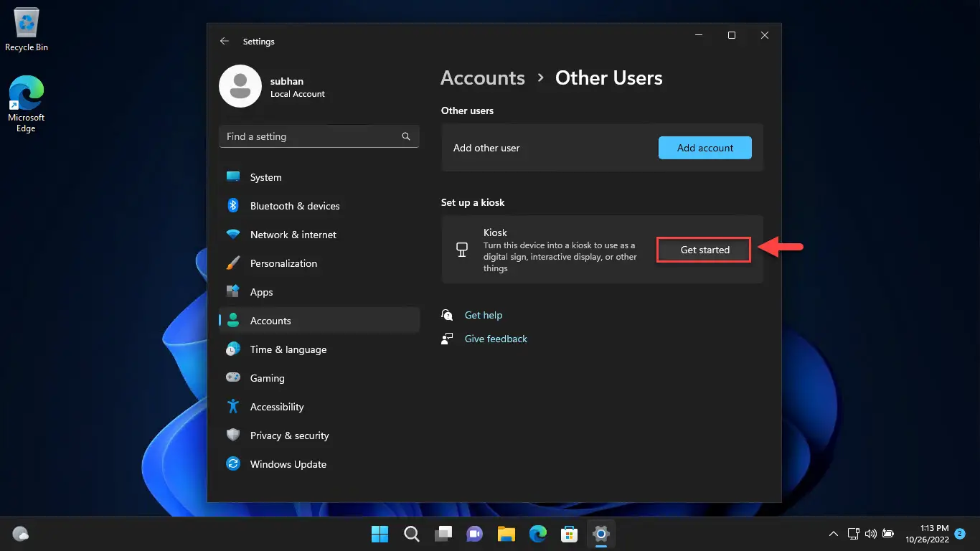Select the Microsoft Edge desktop shortcut
Image resolution: width=980 pixels, height=551 pixels.
pos(26,105)
